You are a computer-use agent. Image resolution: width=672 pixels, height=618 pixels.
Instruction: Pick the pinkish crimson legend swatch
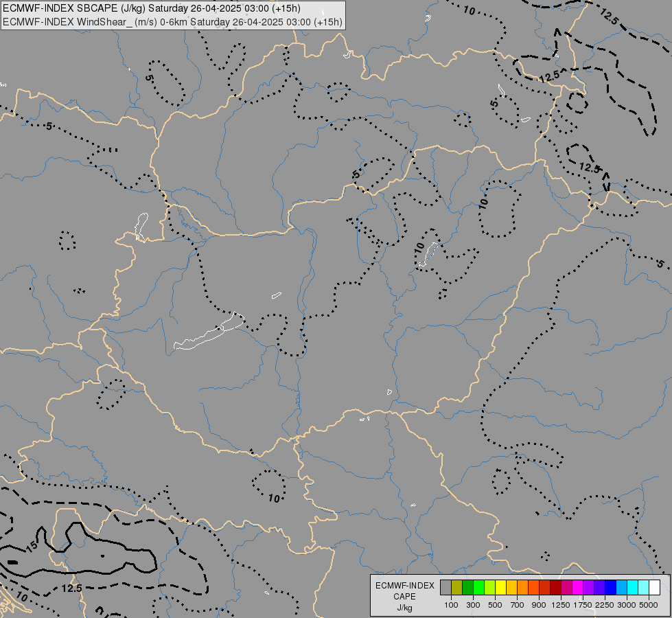[566, 588]
